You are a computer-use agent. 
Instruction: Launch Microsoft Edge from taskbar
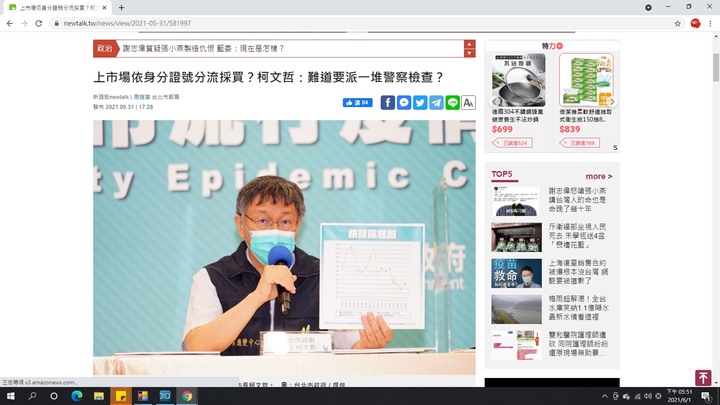click(77, 396)
